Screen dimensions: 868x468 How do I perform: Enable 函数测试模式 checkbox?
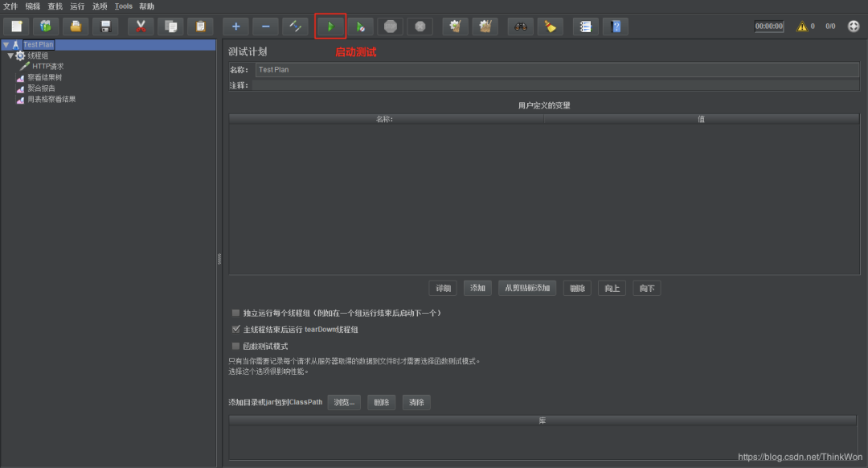coord(235,344)
